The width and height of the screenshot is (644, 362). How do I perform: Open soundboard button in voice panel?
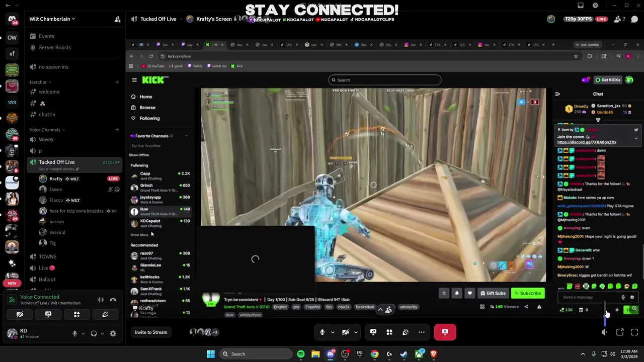coord(105,314)
